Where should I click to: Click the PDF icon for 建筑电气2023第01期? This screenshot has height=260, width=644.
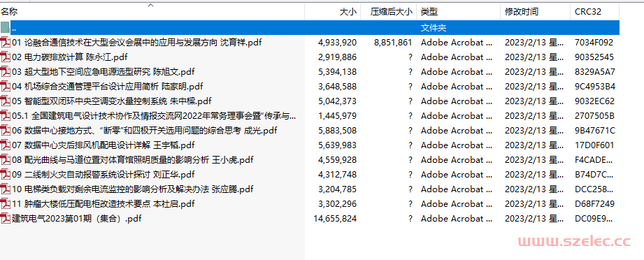[6, 219]
